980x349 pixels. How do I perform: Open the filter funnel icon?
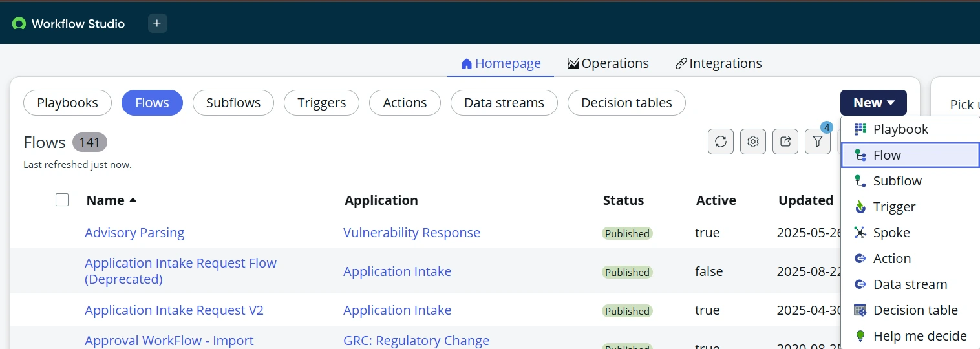point(818,142)
